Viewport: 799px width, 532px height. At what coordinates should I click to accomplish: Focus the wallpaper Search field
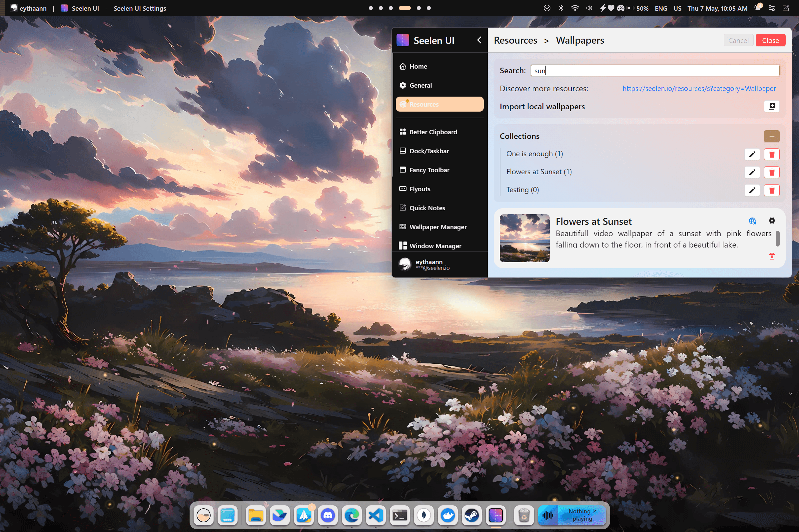coord(655,71)
